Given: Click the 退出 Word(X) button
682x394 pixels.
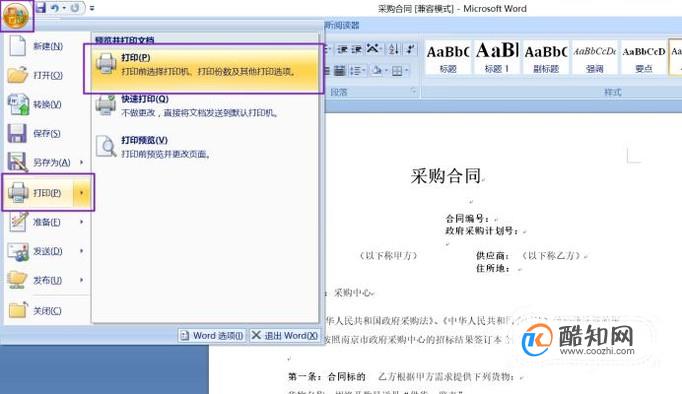Looking at the screenshot, I should (285, 336).
